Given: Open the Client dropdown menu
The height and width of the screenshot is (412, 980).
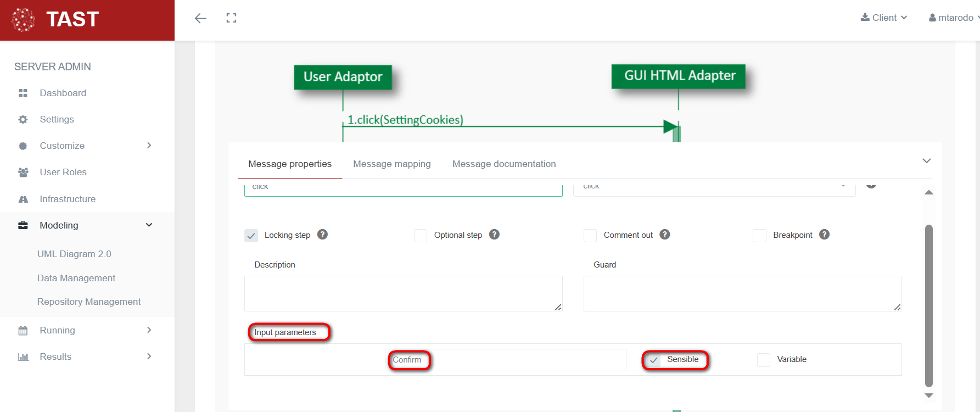Looking at the screenshot, I should pos(883,18).
